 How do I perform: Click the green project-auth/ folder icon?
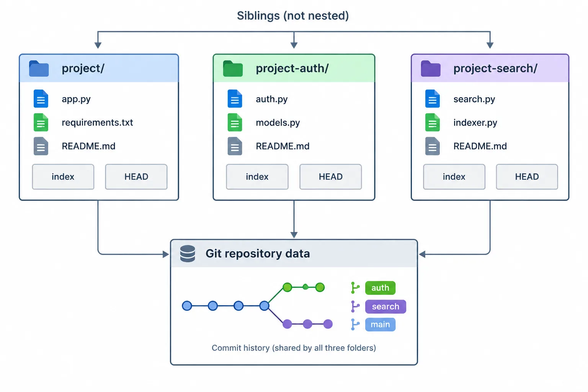pos(233,69)
